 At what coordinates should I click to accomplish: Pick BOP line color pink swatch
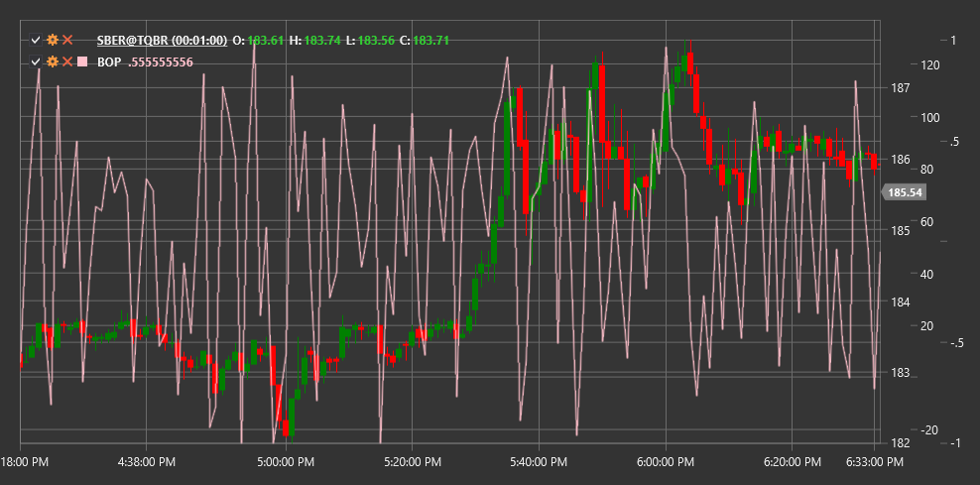tap(82, 61)
